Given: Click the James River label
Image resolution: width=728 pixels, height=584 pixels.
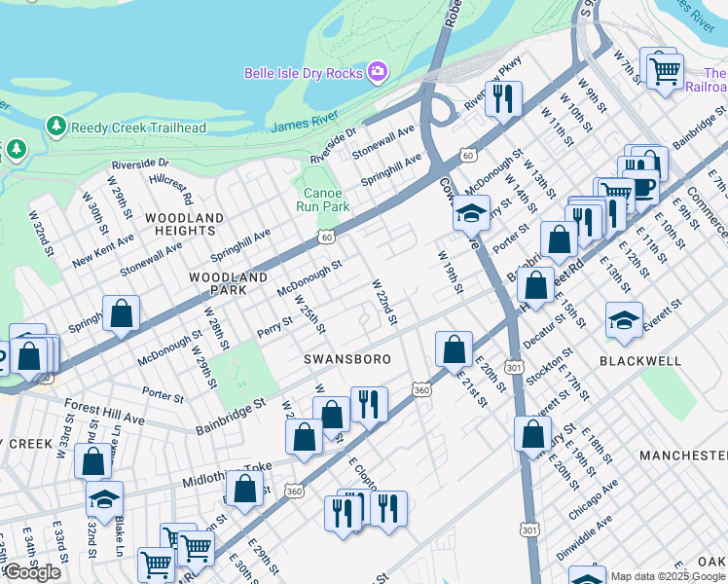Looking at the screenshot, I should (305, 121).
